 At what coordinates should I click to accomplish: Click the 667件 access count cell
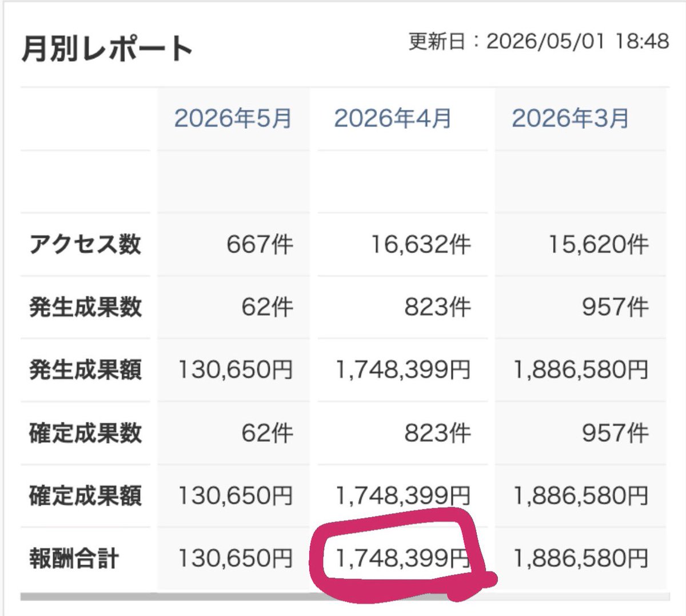click(260, 245)
